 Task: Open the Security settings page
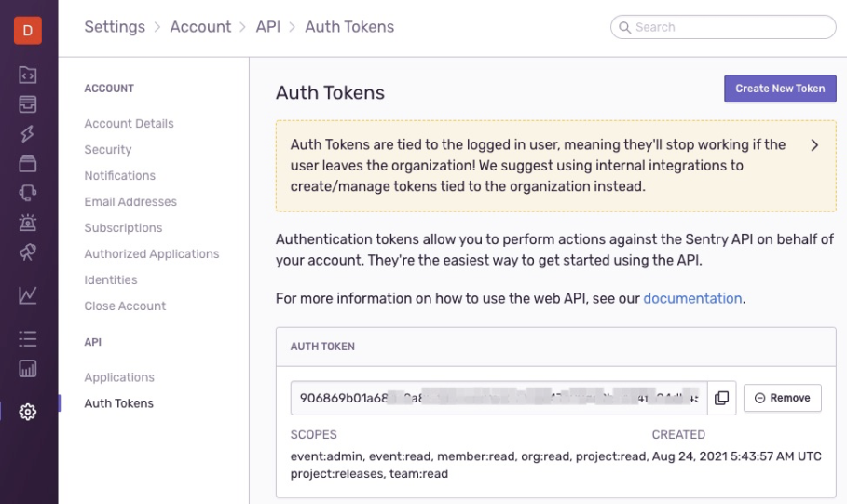pyautogui.click(x=108, y=150)
